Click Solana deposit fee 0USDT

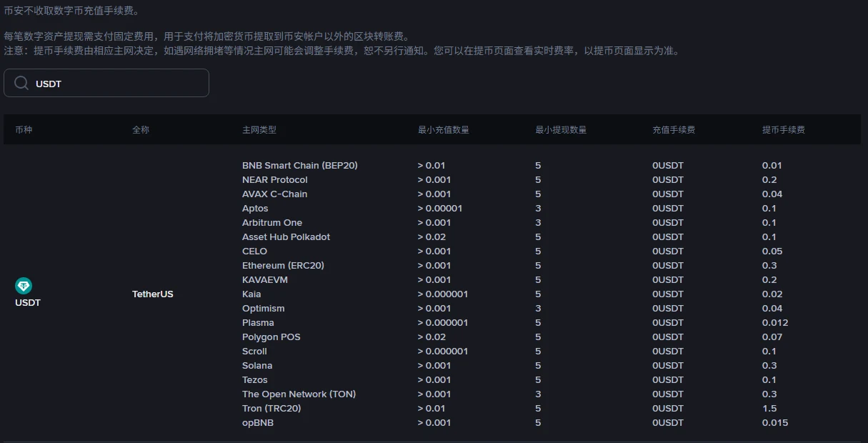point(668,366)
